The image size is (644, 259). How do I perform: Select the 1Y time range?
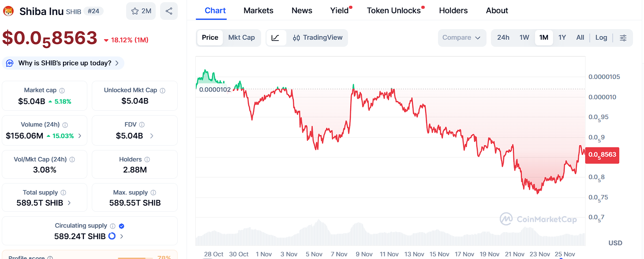pyautogui.click(x=562, y=38)
